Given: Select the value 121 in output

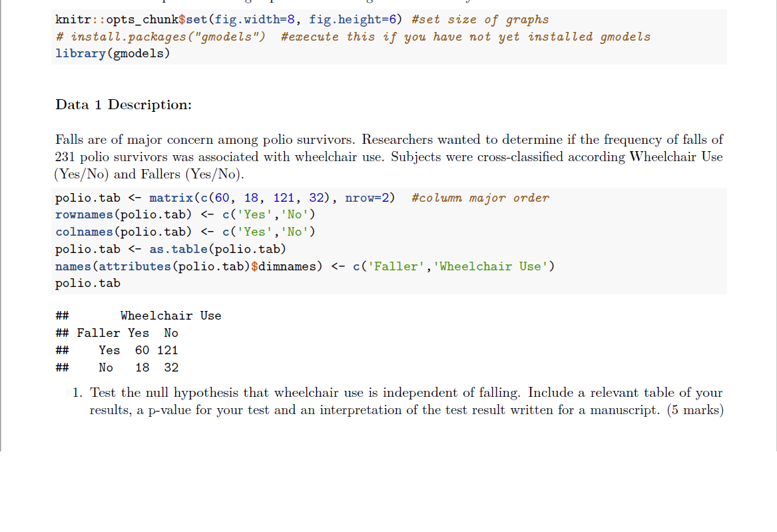Looking at the screenshot, I should tap(167, 350).
